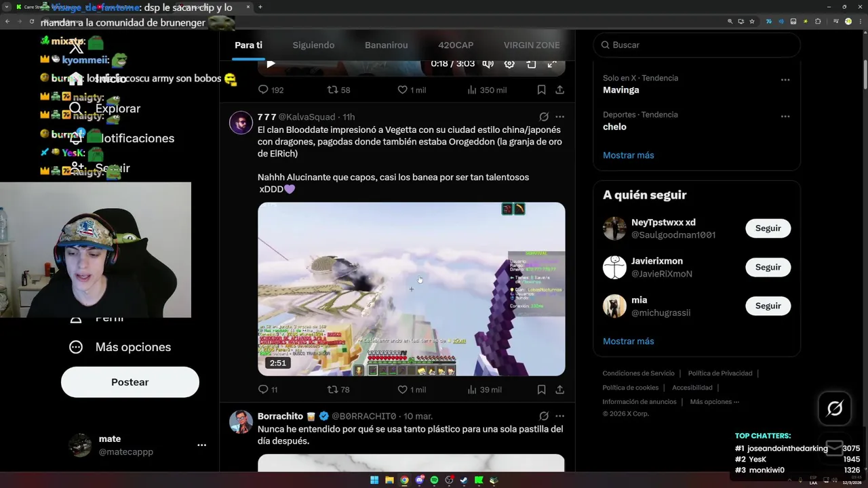Viewport: 868px width, 488px height.
Task: Open Steam from the taskbar
Action: click(464, 481)
